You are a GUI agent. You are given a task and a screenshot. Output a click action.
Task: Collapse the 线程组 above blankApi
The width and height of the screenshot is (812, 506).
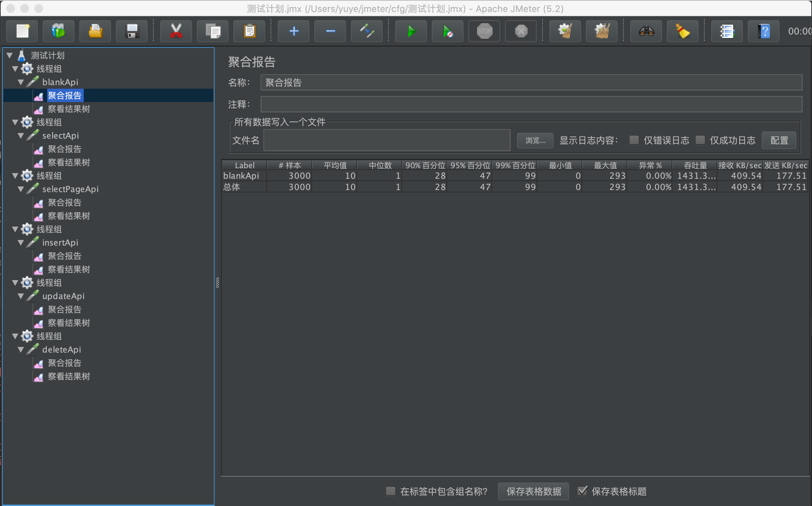15,69
